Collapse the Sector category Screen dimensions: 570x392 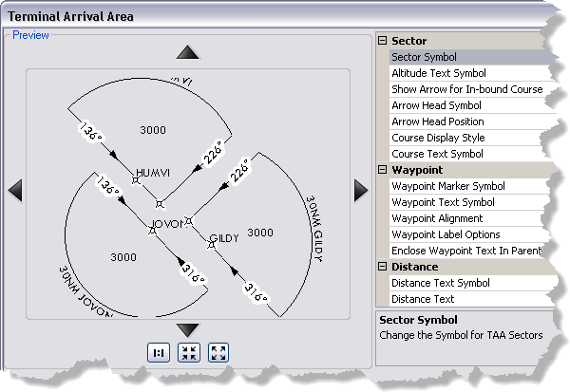click(x=383, y=41)
